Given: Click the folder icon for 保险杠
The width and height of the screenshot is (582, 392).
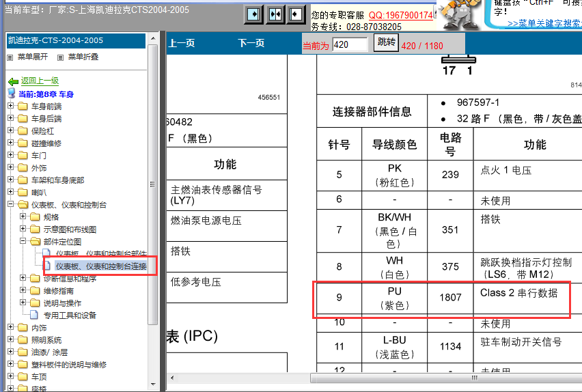Looking at the screenshot, I should coord(23,131).
